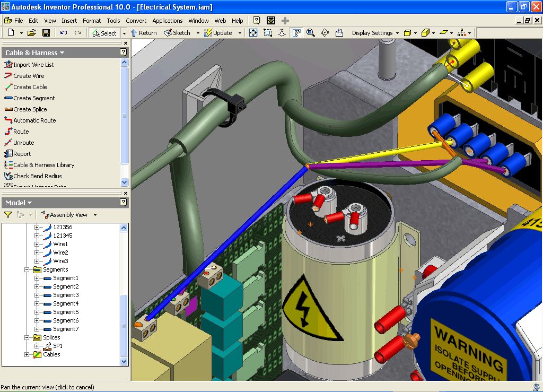Select Segment4 in the browser tree
Screen dimensions: 543x392
[66, 303]
